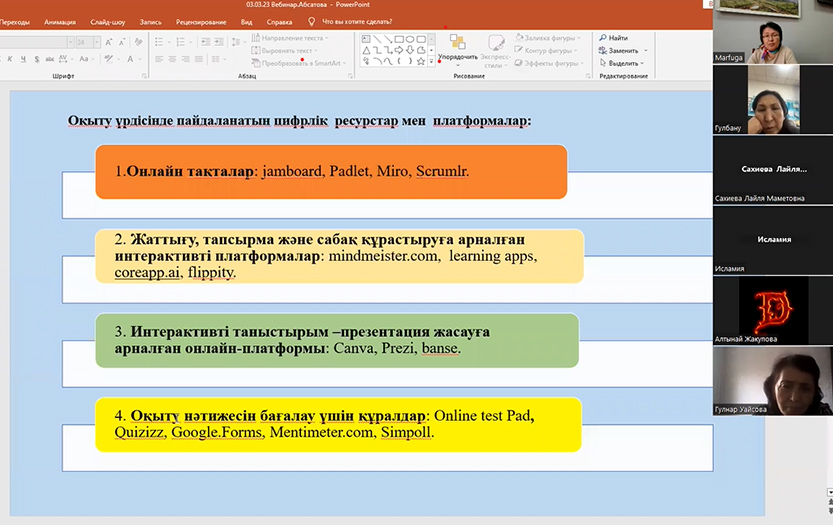Click the Найти (Find) search icon

604,38
